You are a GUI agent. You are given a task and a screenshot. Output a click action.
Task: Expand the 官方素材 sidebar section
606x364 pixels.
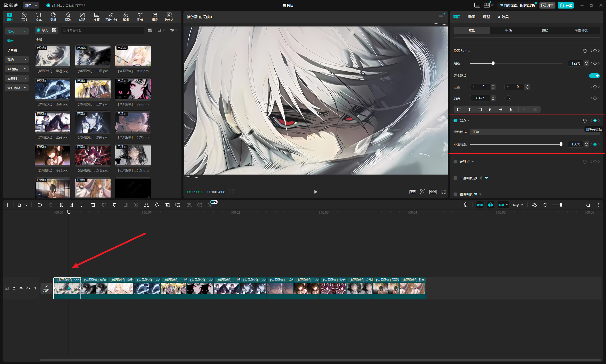click(x=17, y=88)
